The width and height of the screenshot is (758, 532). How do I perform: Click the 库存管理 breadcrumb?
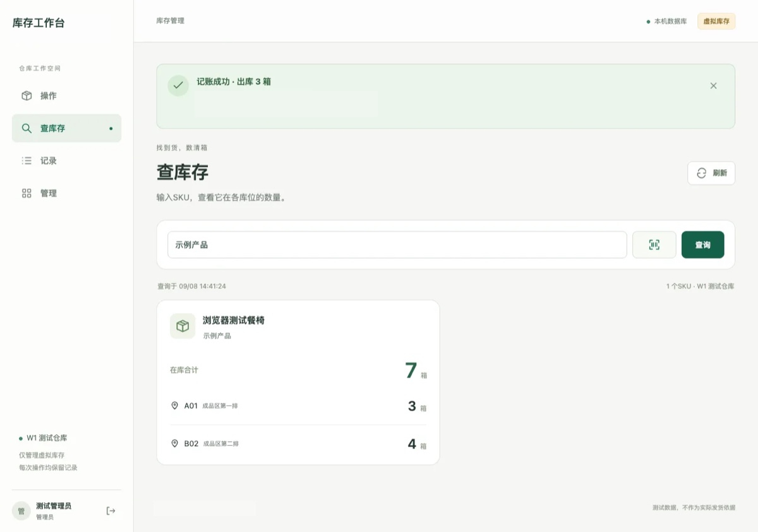(x=171, y=21)
